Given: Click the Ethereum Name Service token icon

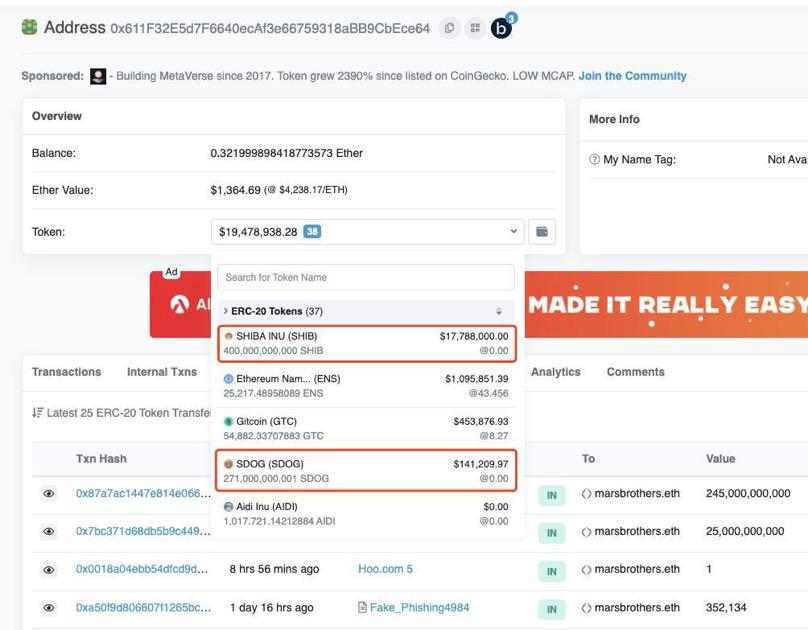Looking at the screenshot, I should (x=230, y=380).
